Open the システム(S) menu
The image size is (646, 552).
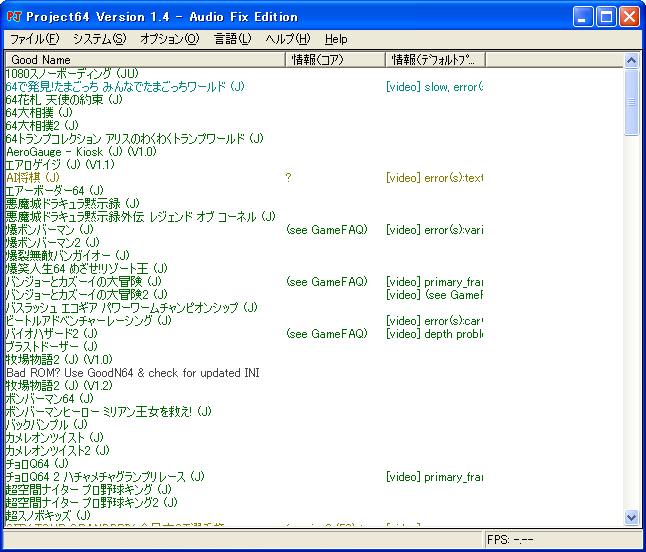[99, 39]
